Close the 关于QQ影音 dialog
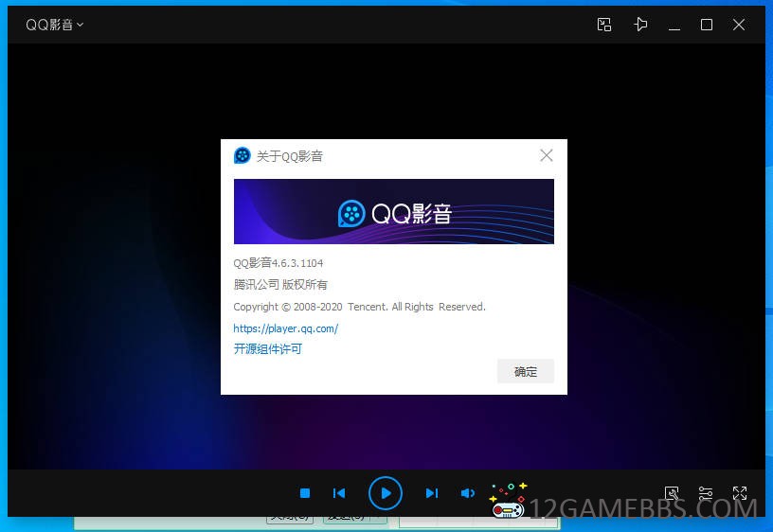773x532 pixels. pyautogui.click(x=547, y=155)
